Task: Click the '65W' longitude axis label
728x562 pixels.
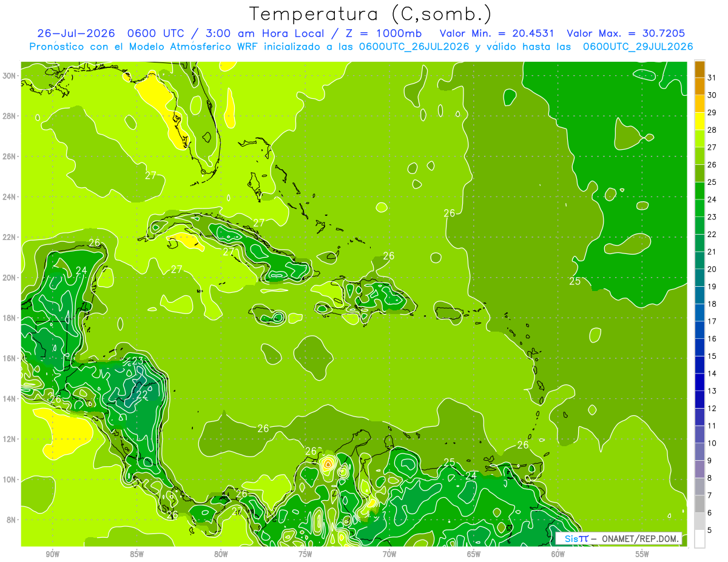Action: [473, 554]
